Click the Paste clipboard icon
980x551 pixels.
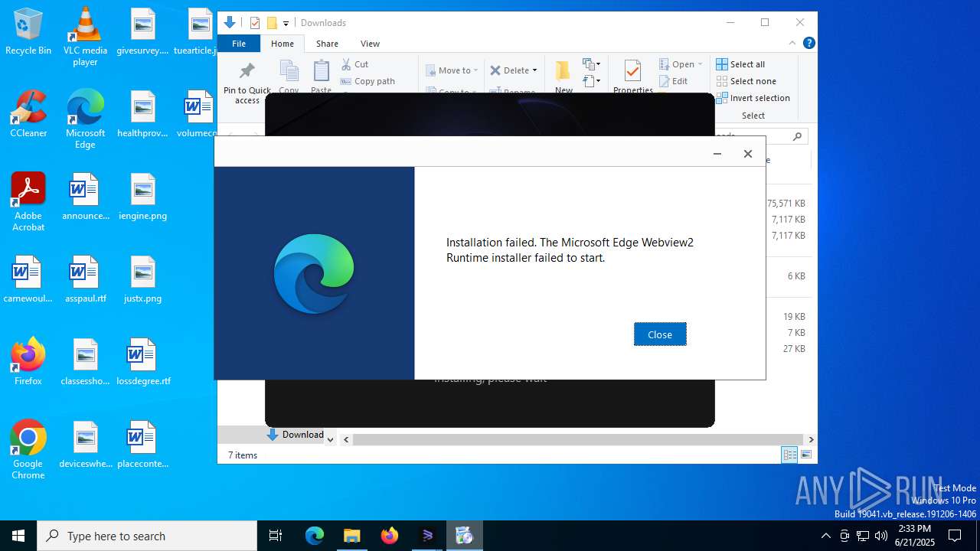tap(322, 71)
